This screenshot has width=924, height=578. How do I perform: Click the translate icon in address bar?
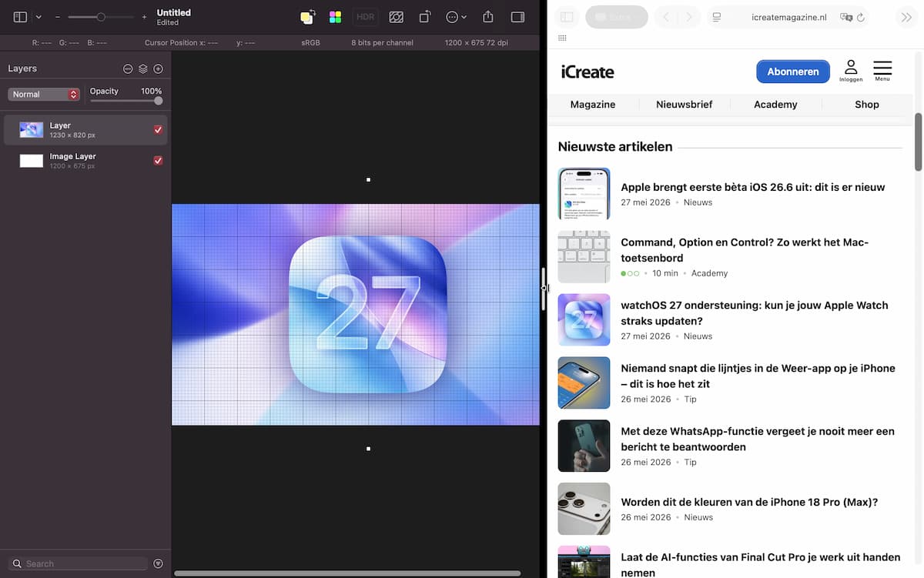(846, 17)
